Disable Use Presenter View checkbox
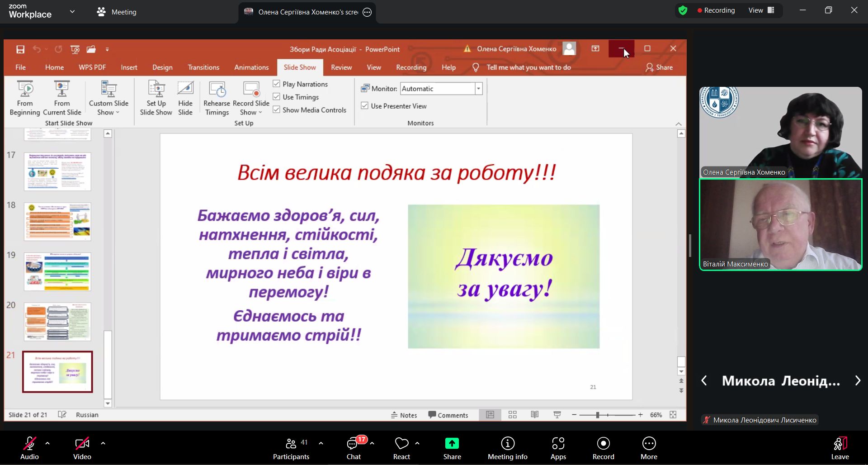The width and height of the screenshot is (868, 465). click(365, 106)
